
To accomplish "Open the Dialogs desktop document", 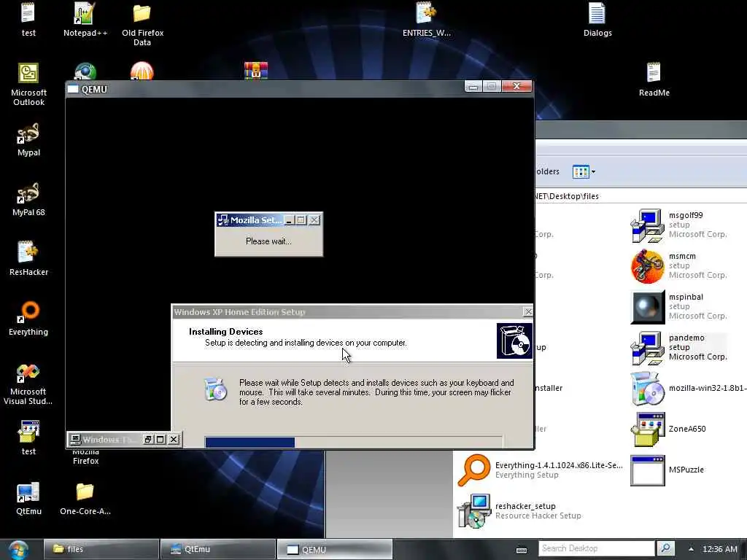I will point(597,19).
